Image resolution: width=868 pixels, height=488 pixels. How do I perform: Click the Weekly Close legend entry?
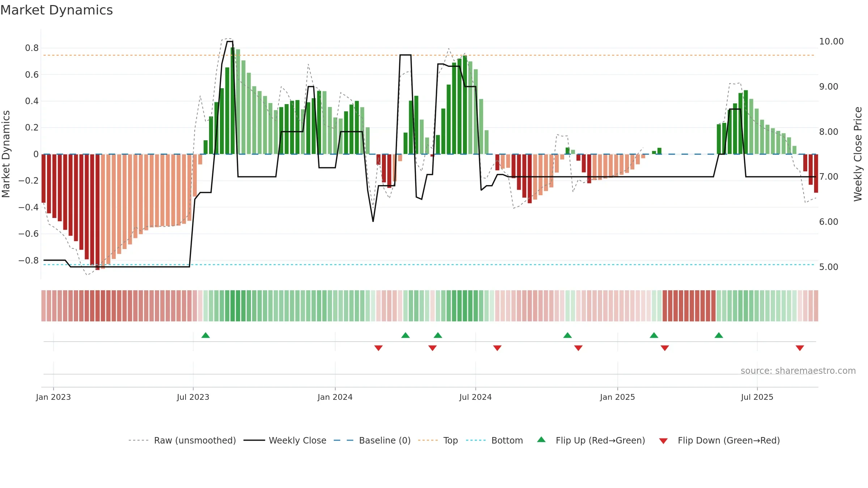tap(285, 440)
